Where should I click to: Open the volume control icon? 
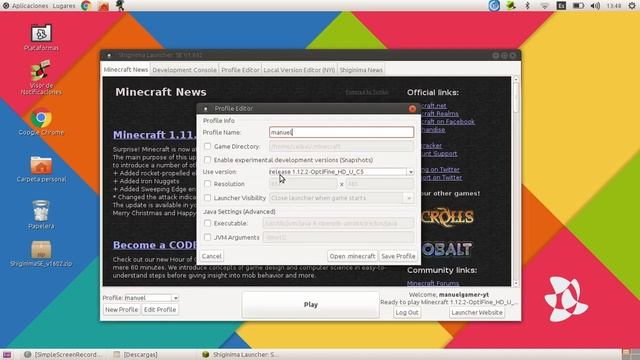595,6
